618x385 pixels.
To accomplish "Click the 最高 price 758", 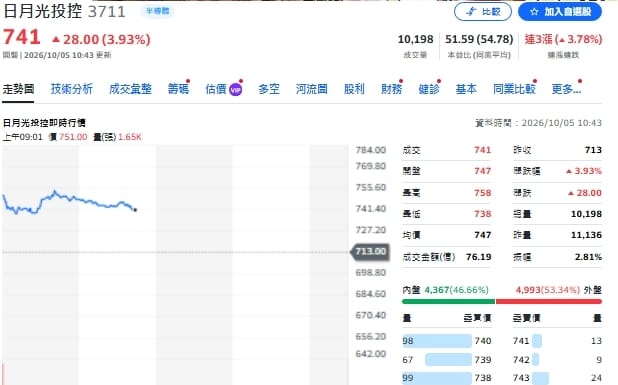I will tap(482, 193).
